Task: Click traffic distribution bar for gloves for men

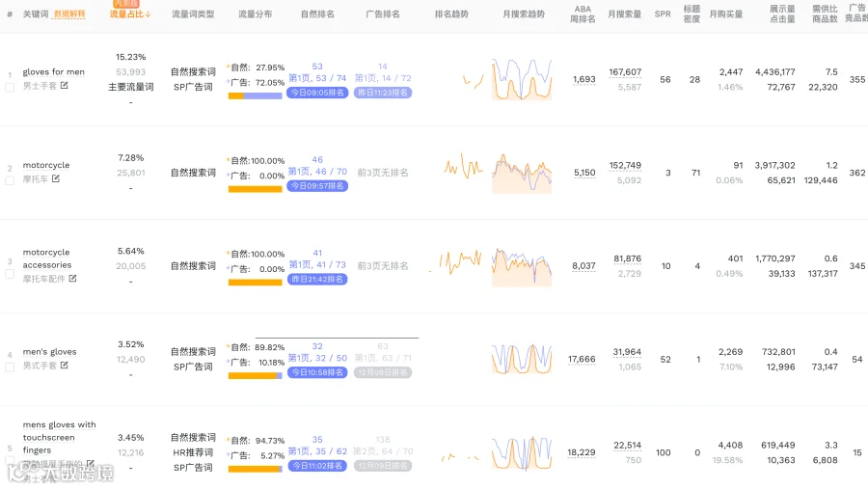Action: (256, 95)
